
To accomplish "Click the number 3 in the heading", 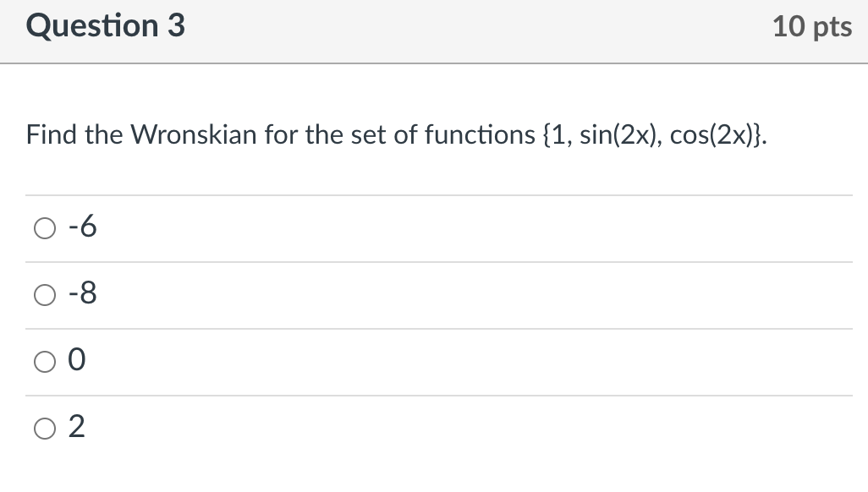I will point(176,26).
